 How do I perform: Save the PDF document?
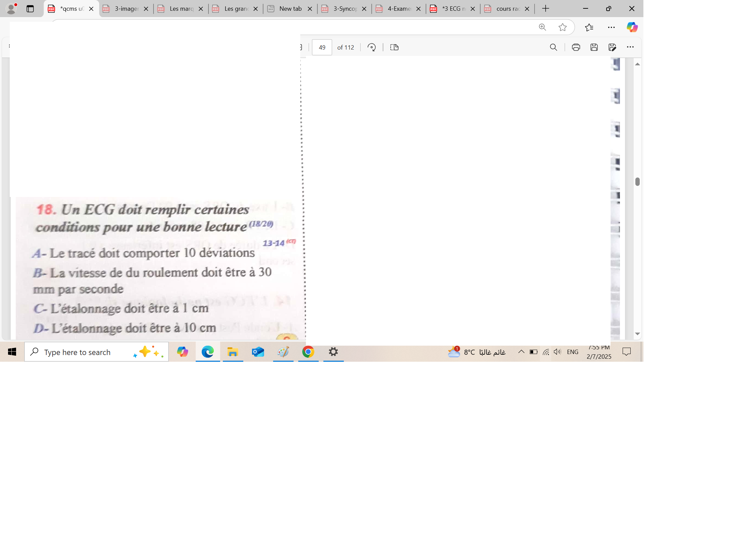click(x=594, y=47)
